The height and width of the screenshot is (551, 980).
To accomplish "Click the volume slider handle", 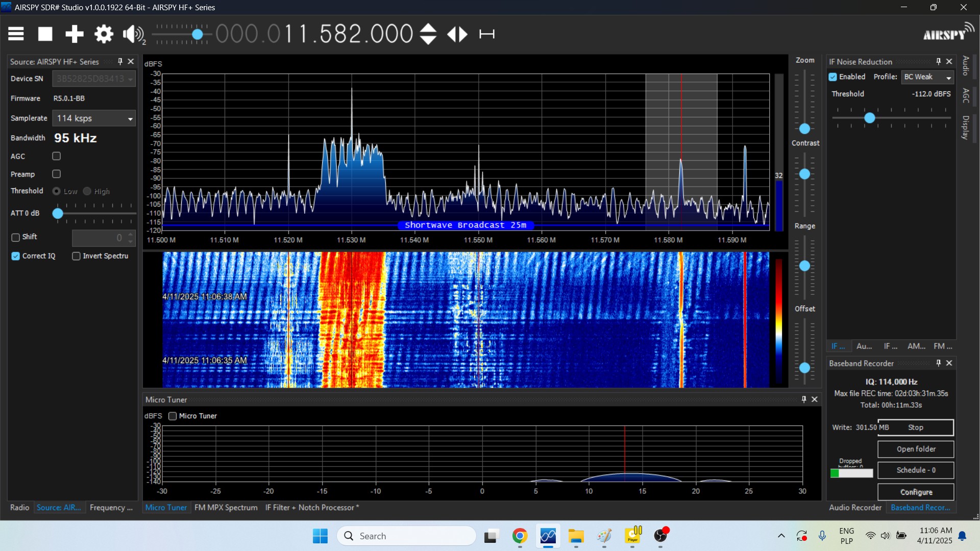I will tap(198, 34).
